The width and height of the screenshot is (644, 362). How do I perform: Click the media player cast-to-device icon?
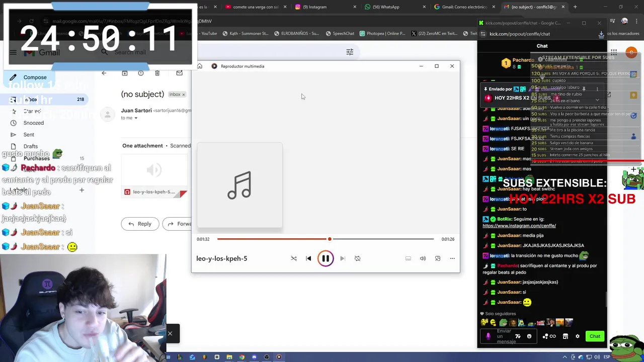coord(408,258)
